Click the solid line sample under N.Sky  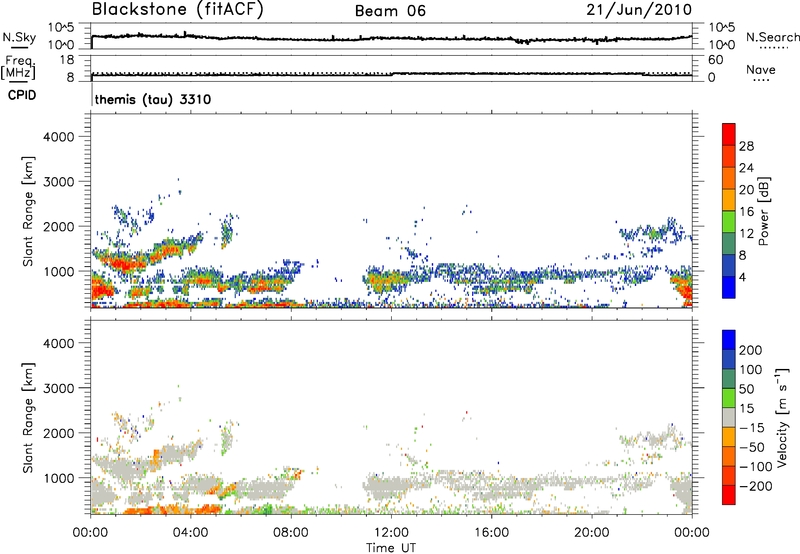click(x=19, y=47)
